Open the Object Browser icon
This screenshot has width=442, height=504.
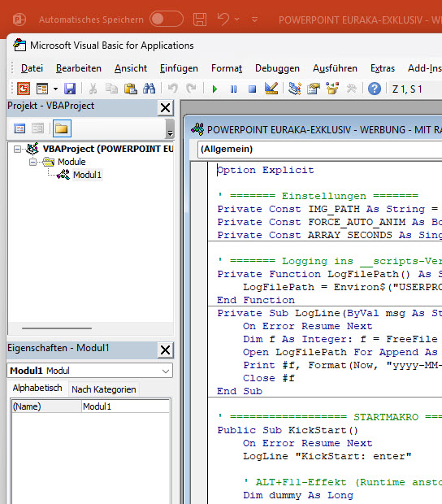pos(332,89)
